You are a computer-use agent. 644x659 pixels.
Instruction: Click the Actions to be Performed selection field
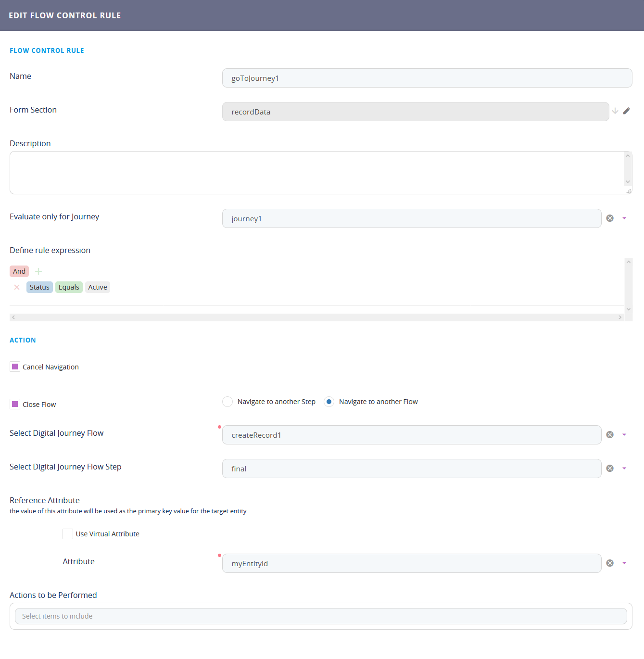coord(320,616)
